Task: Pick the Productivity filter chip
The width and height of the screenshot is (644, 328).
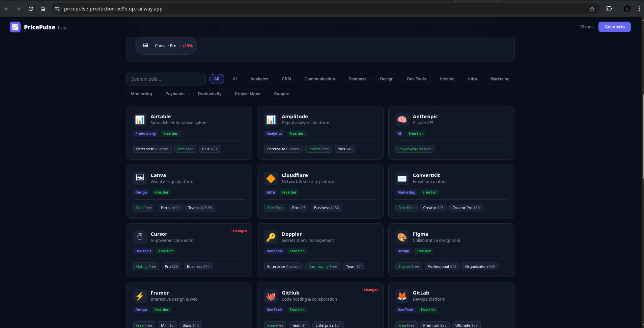Action: click(x=210, y=94)
